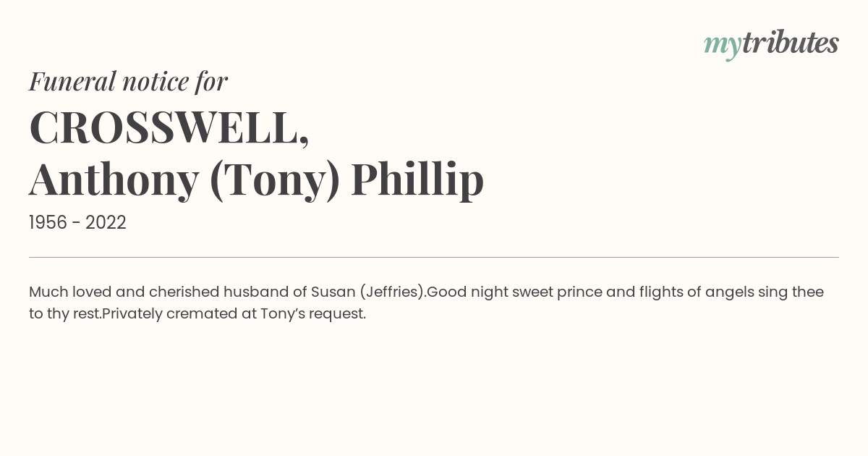Image resolution: width=868 pixels, height=456 pixels.
Task: Click the death year 2022
Action: (106, 223)
